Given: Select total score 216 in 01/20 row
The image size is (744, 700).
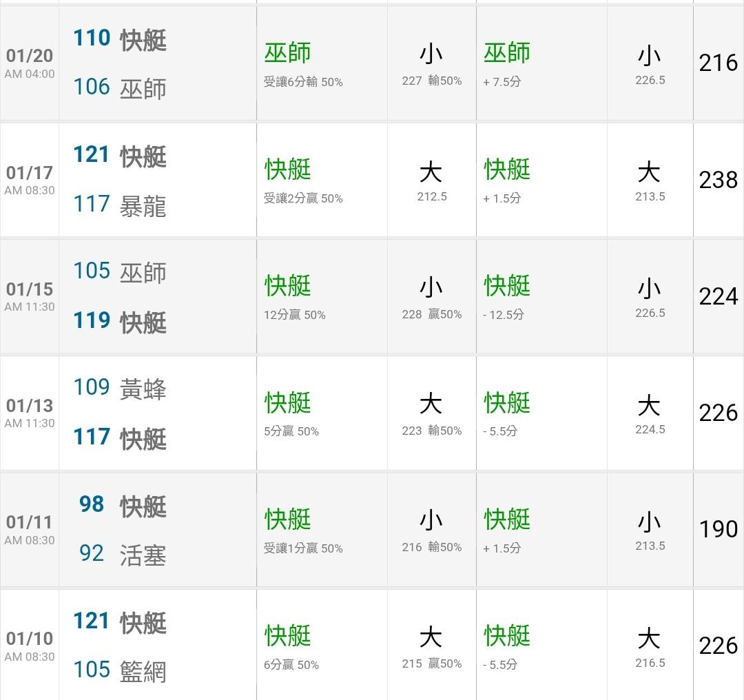Looking at the screenshot, I should point(718,63).
